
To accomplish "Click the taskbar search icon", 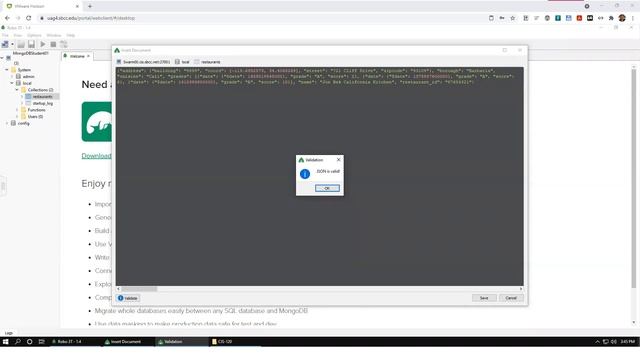I will click(x=18, y=342).
